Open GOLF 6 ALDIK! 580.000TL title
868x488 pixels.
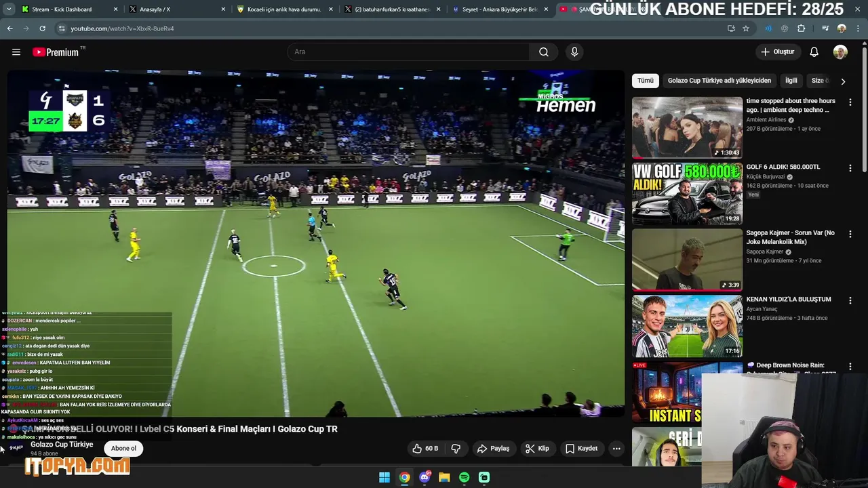point(783,167)
